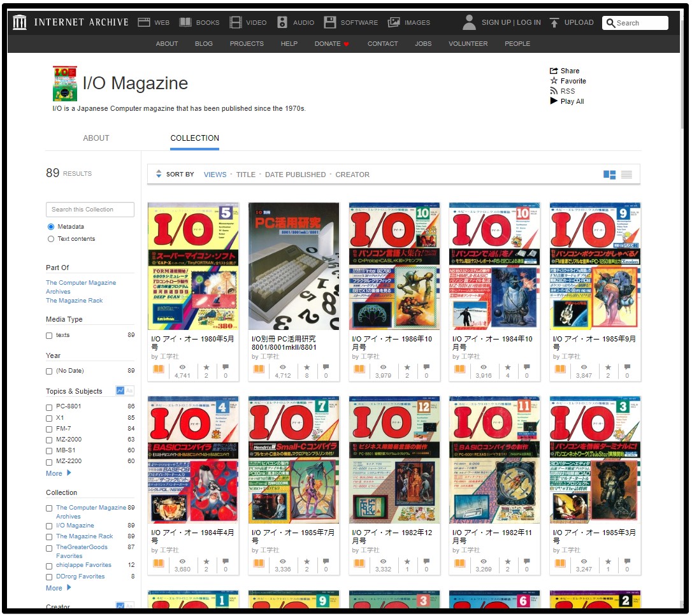The image size is (692, 616).
Task: Click texts book icon on 1984年10月号 card
Action: pos(460,369)
